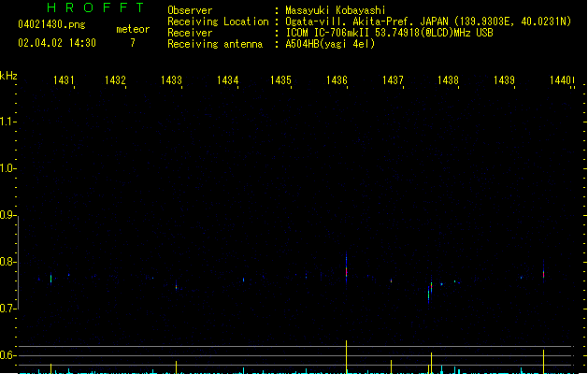Click the HROFFT title text

95,7
